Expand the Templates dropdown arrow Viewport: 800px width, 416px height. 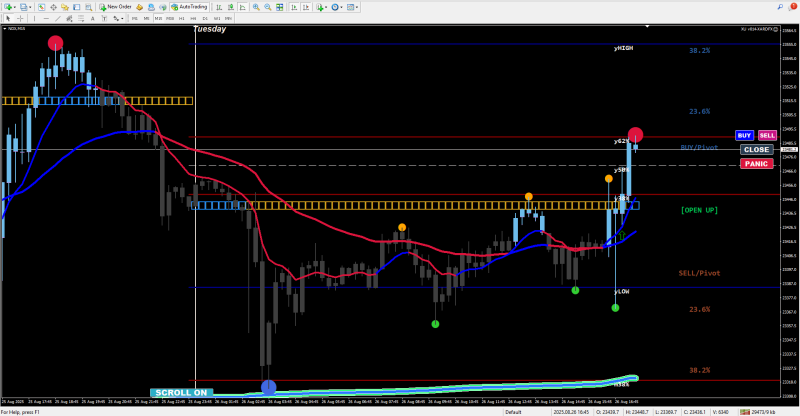[x=357, y=8]
